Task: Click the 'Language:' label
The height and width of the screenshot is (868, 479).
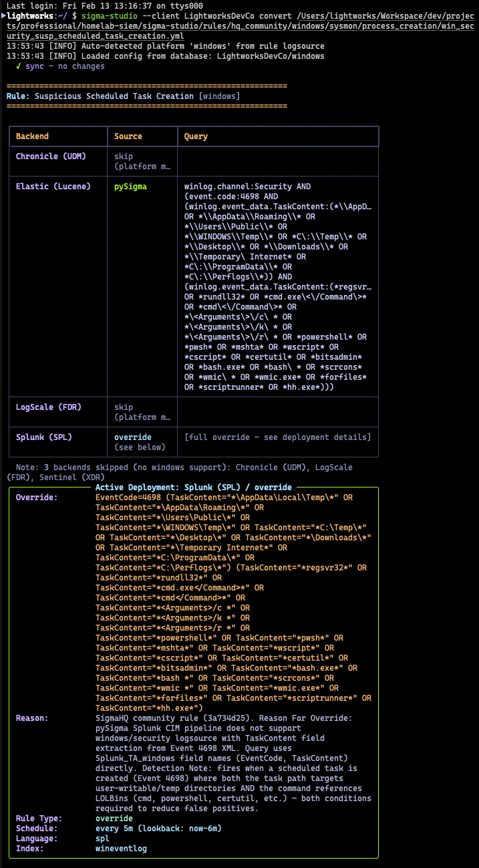Action: (37, 839)
